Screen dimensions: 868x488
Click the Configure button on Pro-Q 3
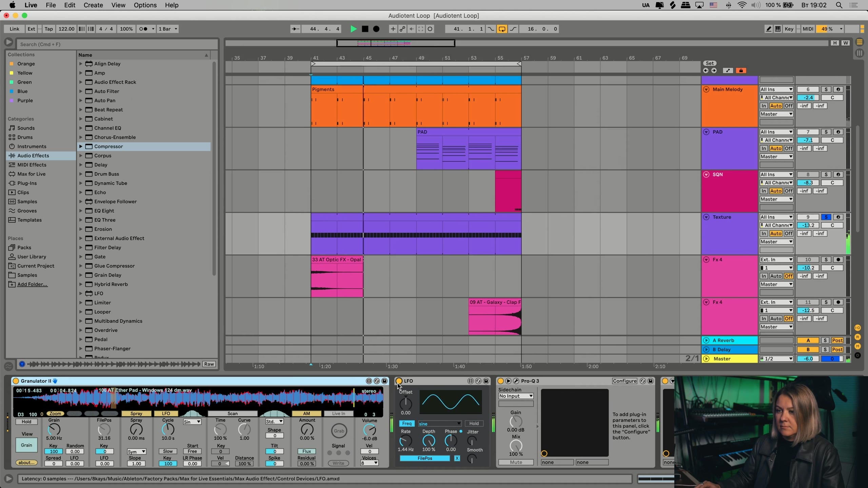(625, 381)
